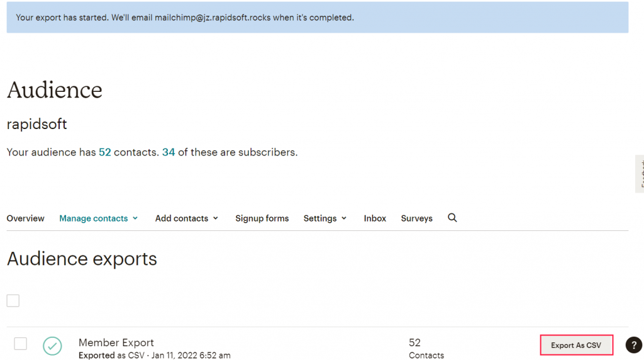Select the Surveys tab
The image size is (644, 360).
[x=416, y=218]
